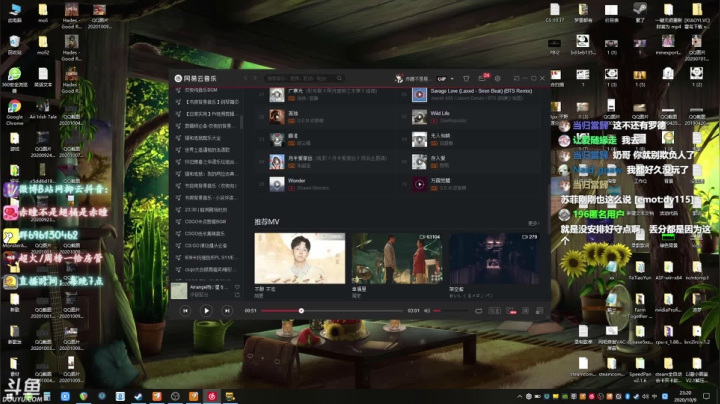Viewport: 720px width, 404px height.
Task: Open the first recommended MV thumbnail
Action: pos(300,258)
